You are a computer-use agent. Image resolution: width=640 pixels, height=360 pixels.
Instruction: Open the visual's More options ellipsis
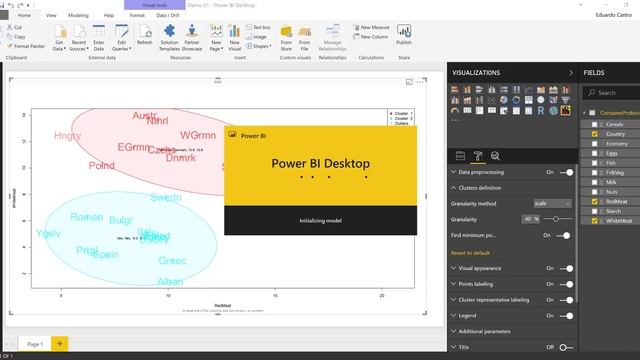420,82
